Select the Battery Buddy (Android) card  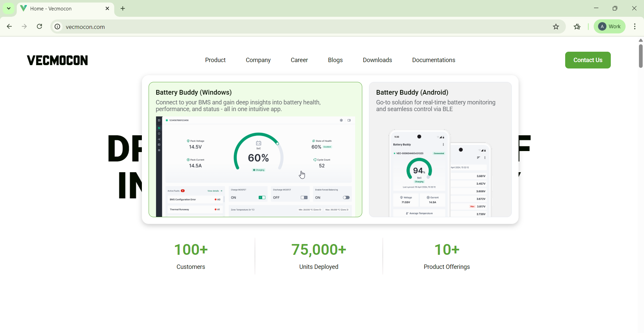(x=440, y=149)
